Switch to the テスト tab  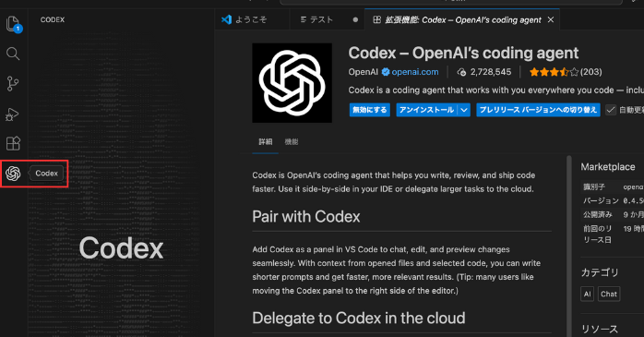pos(328,19)
